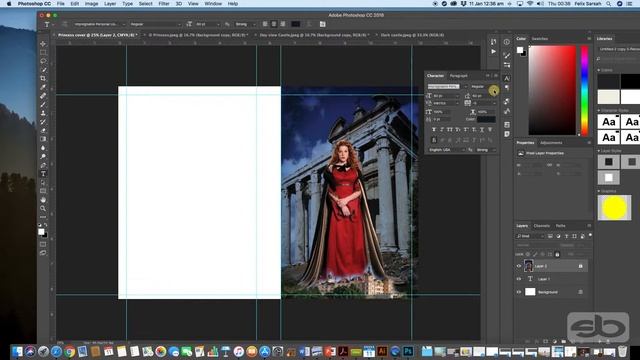Open Photoshop from the macOS dock
640x360 pixels.
tap(408, 351)
